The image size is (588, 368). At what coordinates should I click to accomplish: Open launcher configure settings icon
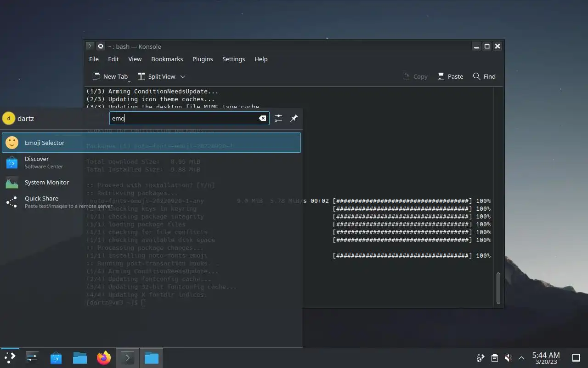point(278,118)
